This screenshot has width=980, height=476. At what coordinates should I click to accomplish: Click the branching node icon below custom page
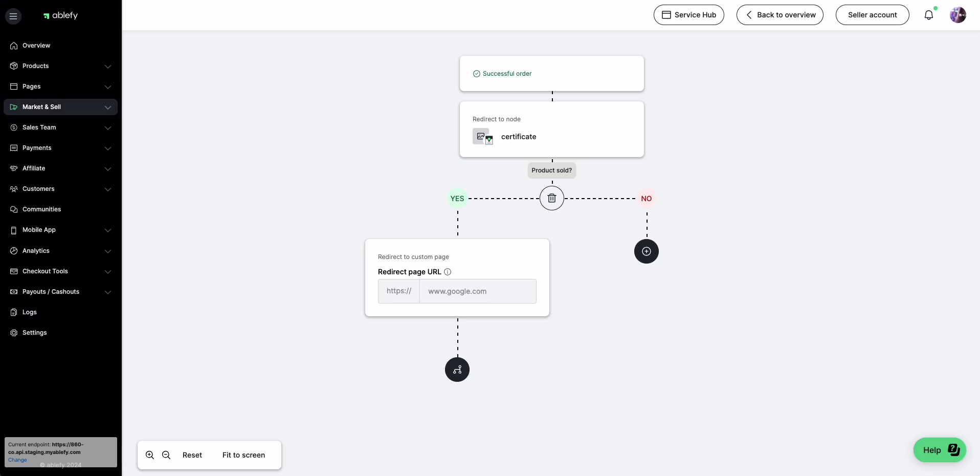[457, 370]
